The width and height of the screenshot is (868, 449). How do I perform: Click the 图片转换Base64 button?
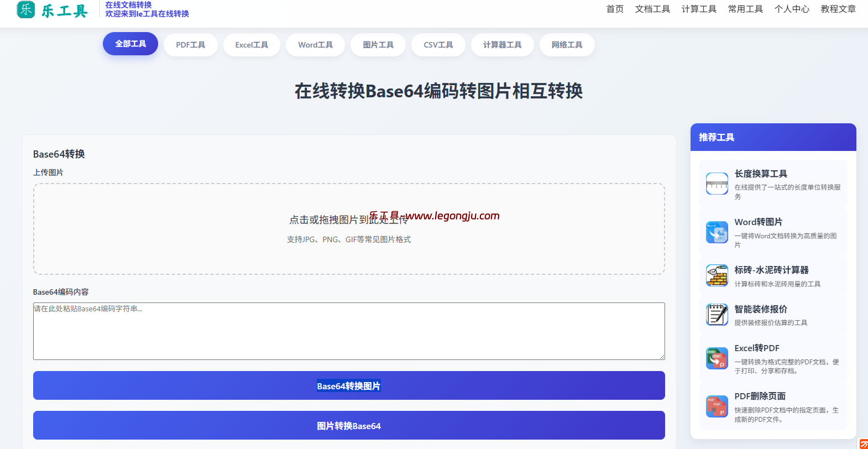pos(349,425)
